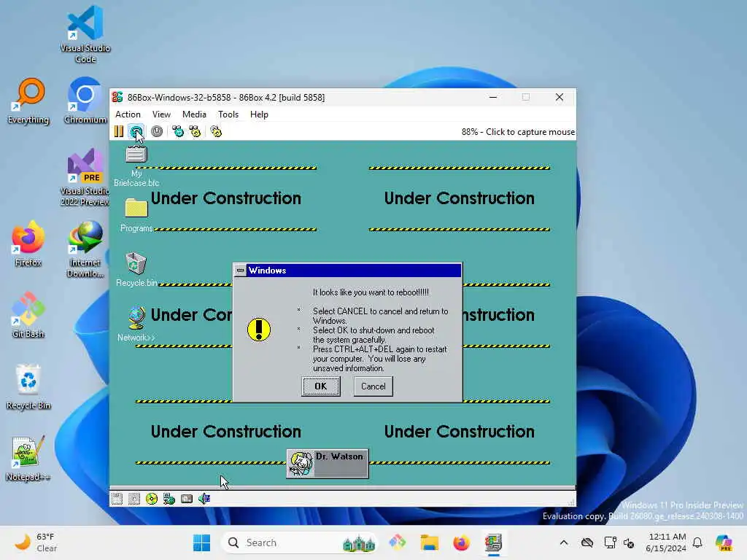Open File Explorer from the taskbar
Image resolution: width=747 pixels, height=560 pixels.
429,542
